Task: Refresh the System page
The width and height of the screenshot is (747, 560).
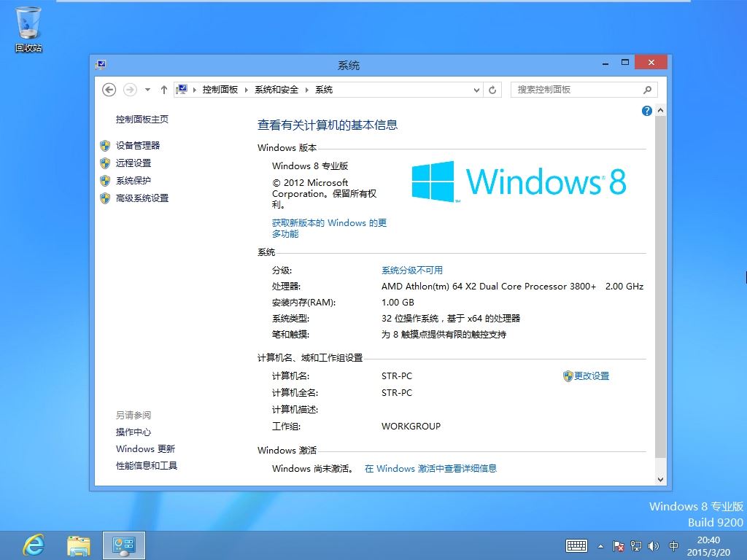Action: tap(492, 90)
